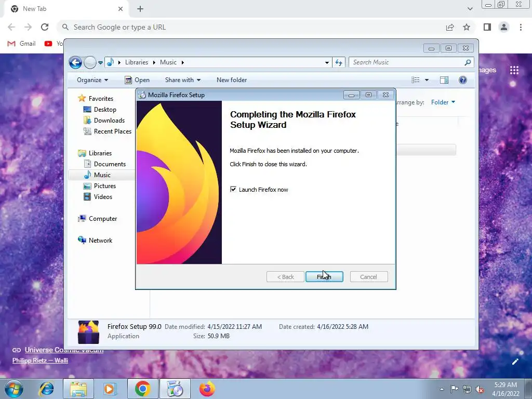Click Customize Chrome pencil icon

515,362
